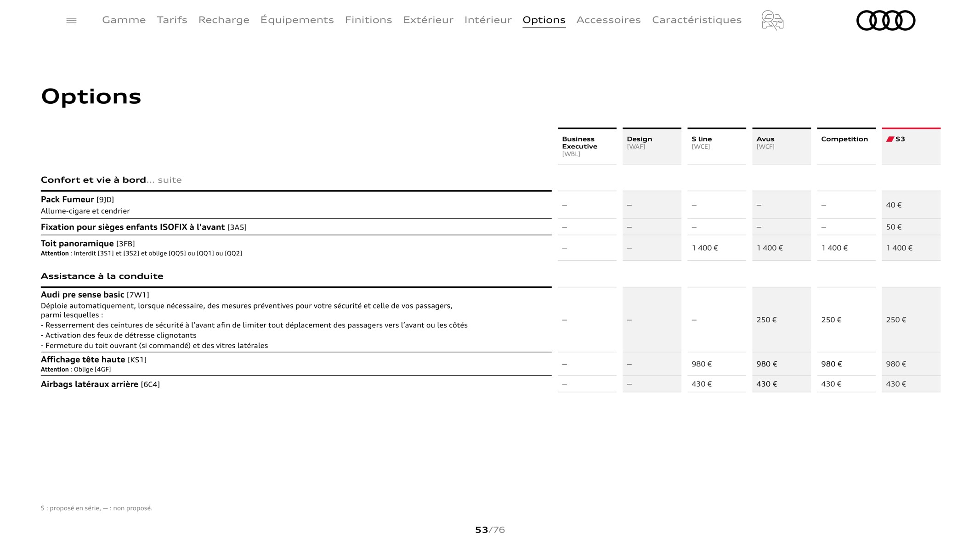Click the Toit panoramique Attention note
The height and width of the screenshot is (551, 980).
coord(142,253)
